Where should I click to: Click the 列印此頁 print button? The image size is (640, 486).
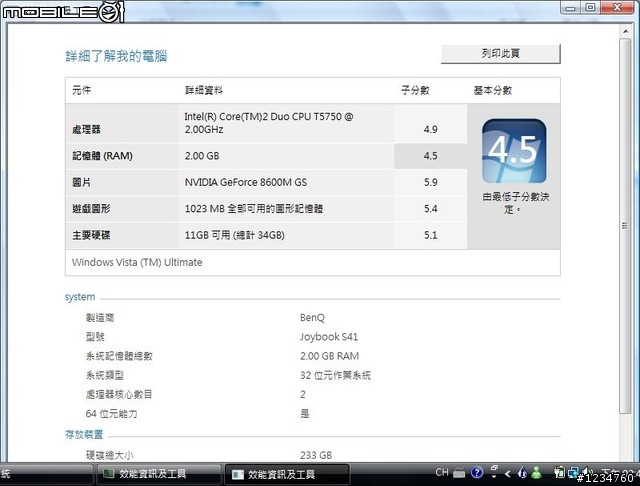point(500,53)
